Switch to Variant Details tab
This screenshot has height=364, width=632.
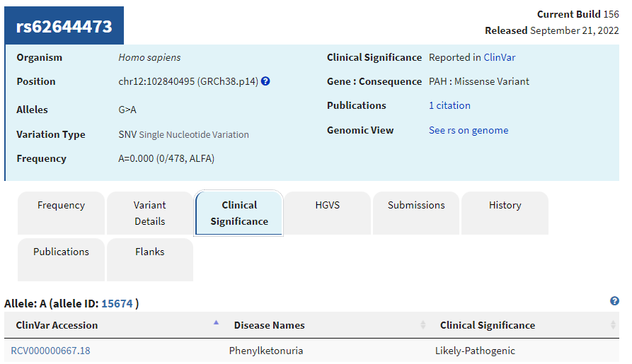(x=150, y=213)
